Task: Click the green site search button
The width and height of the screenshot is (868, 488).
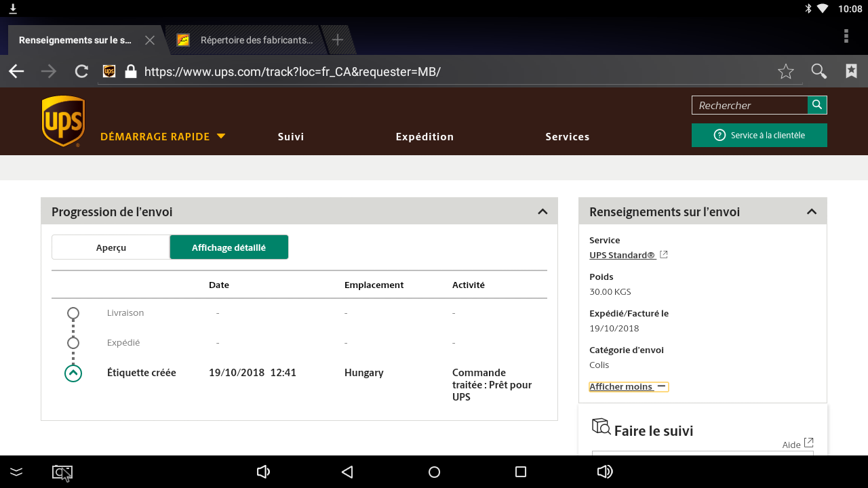Action: point(817,105)
